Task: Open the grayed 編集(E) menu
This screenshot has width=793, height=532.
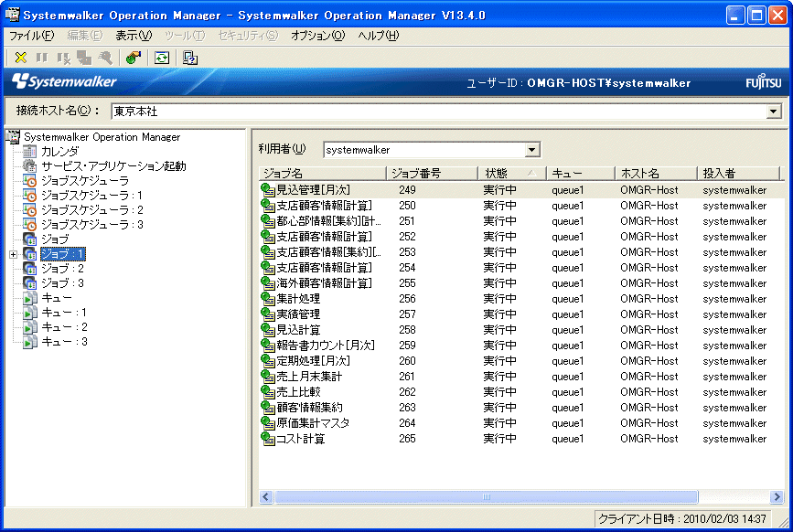Action: tap(84, 36)
